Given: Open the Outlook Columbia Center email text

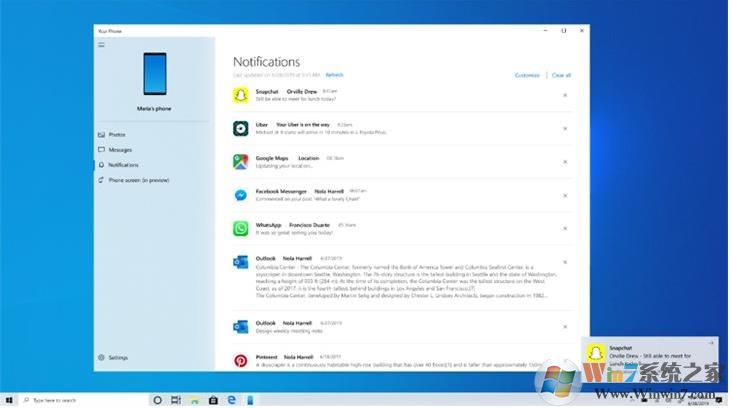Looking at the screenshot, I should 406,281.
